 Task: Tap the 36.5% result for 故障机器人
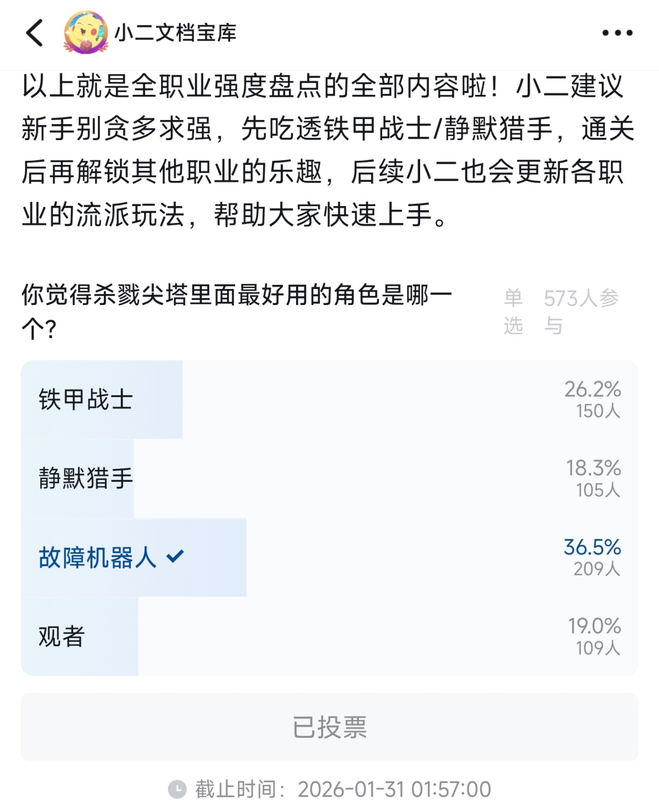592,547
